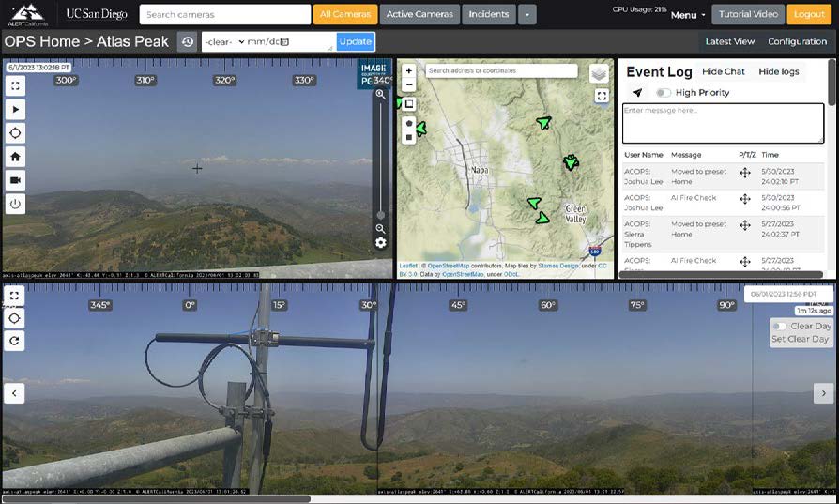The width and height of the screenshot is (839, 504).
Task: Open camera settings gear icon
Action: point(380,243)
